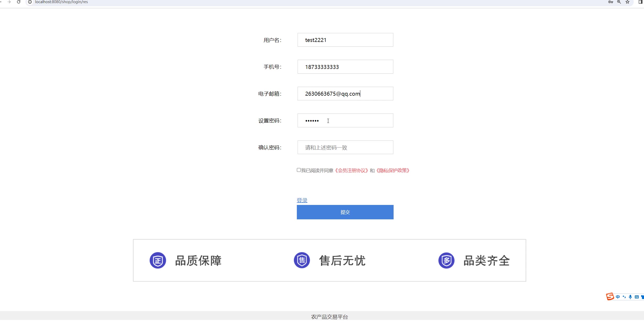The height and width of the screenshot is (326, 644).
Task: Toggle Chinese/English mode 中 in Sogou bar
Action: [618, 297]
